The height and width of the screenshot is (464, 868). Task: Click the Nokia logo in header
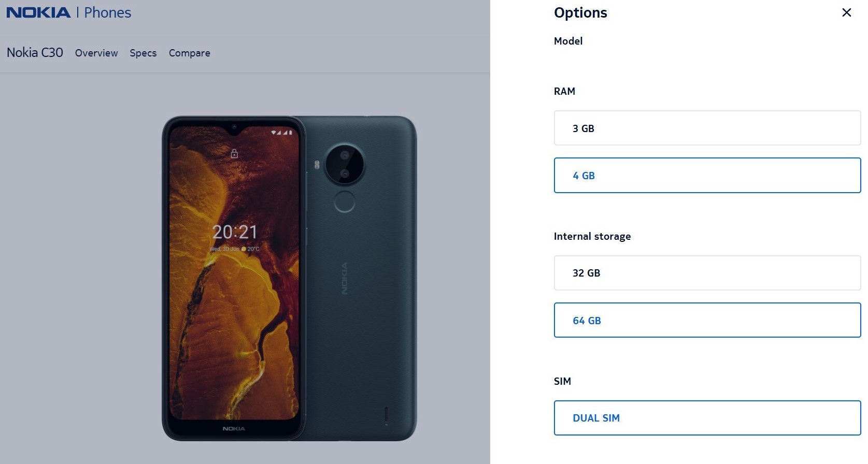pos(38,12)
